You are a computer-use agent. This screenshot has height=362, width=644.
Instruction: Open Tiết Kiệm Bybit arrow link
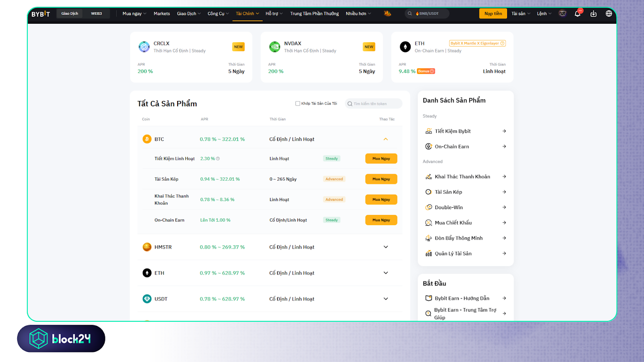coord(504,131)
